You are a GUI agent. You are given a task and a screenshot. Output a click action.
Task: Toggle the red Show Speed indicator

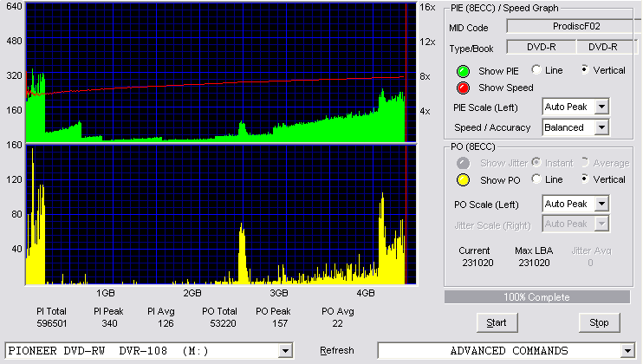click(463, 88)
